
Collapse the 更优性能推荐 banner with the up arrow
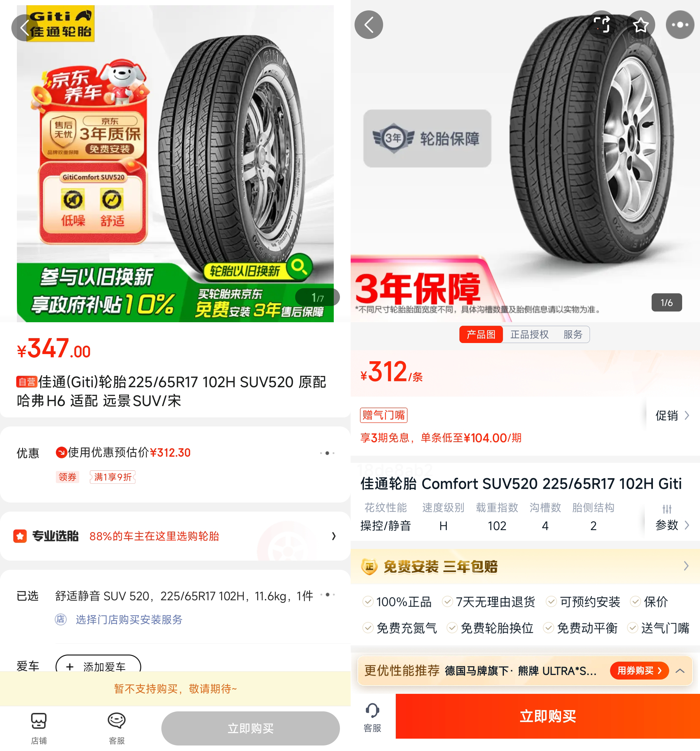(x=680, y=670)
